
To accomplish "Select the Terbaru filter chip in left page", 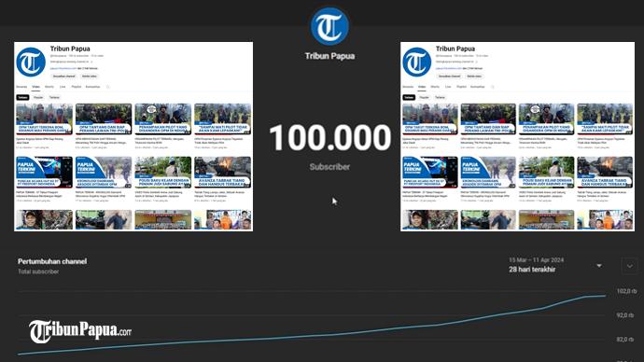I will coord(22,97).
